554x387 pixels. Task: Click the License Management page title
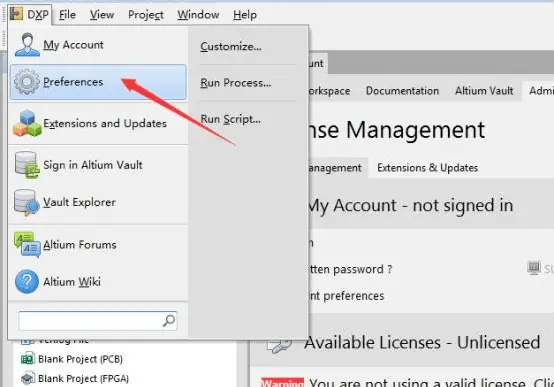pos(396,130)
